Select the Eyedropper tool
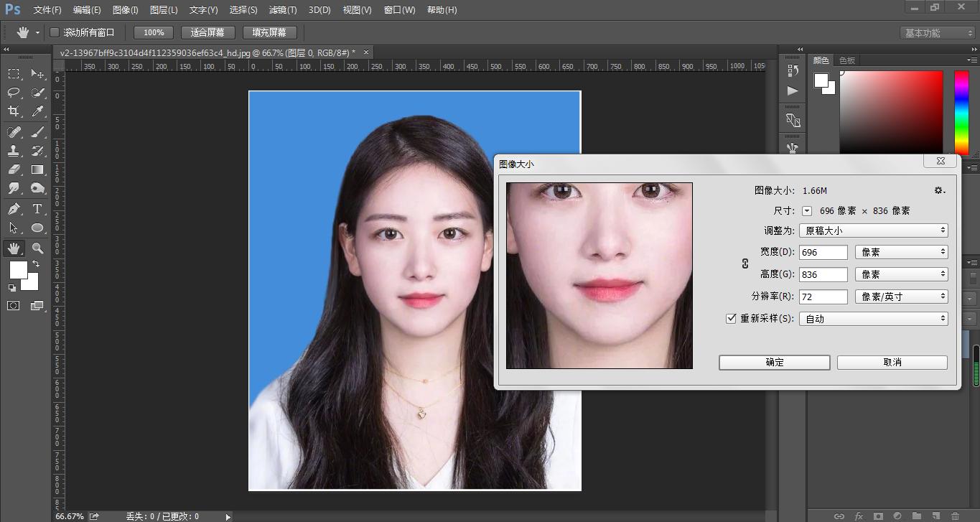 (x=37, y=111)
